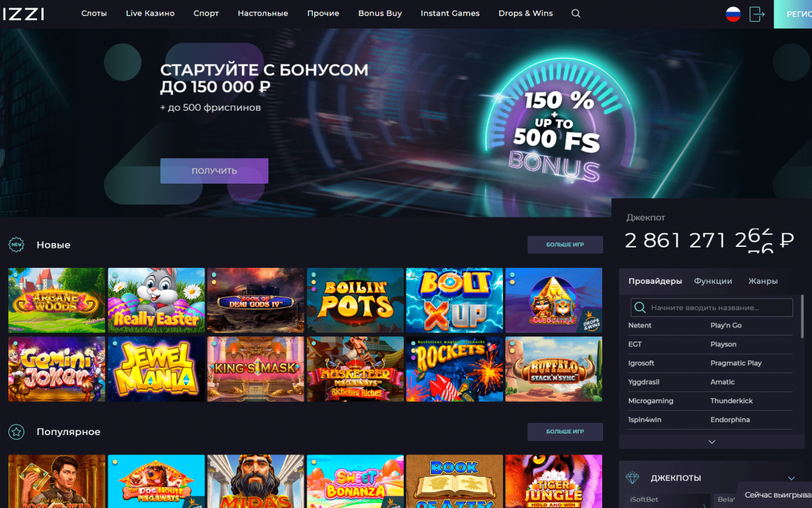Open the search magnifier in the top navigation
The width and height of the screenshot is (812, 508).
575,14
